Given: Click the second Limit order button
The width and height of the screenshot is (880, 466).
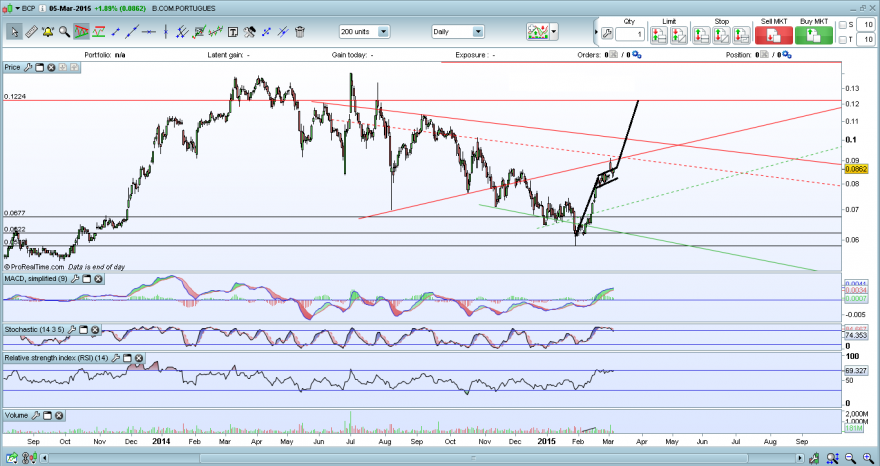Looking at the screenshot, I should [x=679, y=35].
